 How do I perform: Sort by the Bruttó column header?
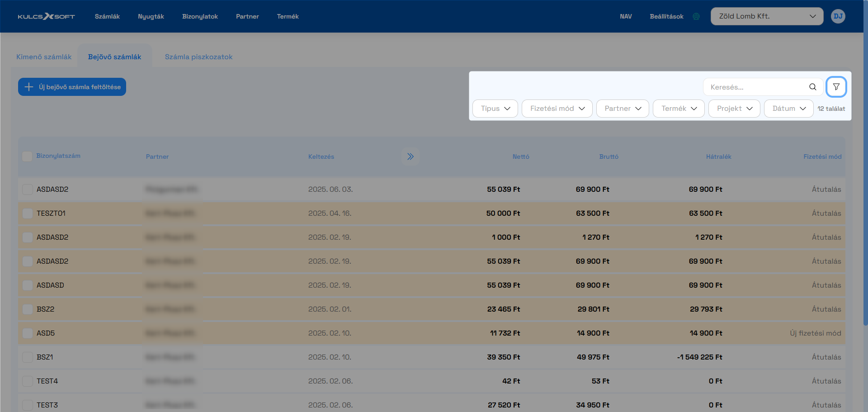click(x=609, y=156)
